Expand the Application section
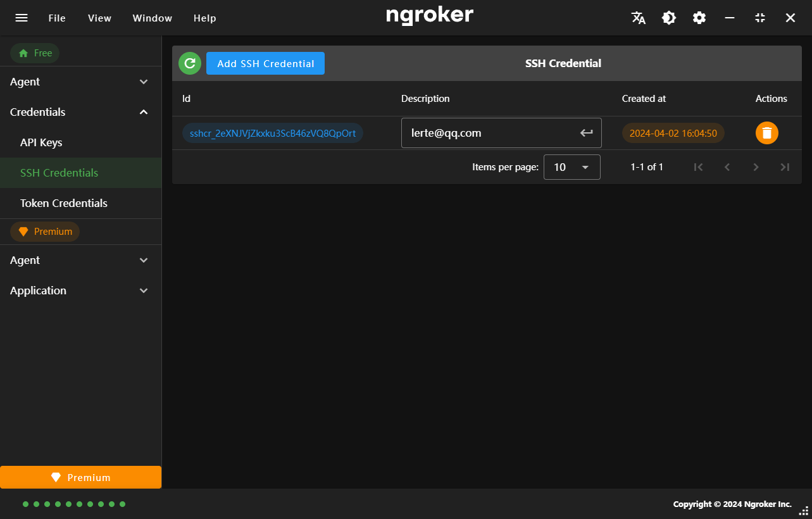The height and width of the screenshot is (519, 812). [80, 291]
